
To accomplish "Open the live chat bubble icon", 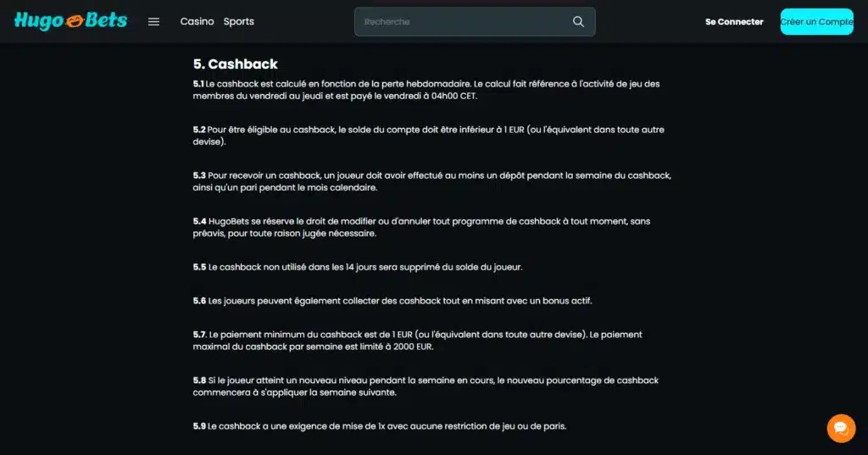I will click(x=840, y=428).
